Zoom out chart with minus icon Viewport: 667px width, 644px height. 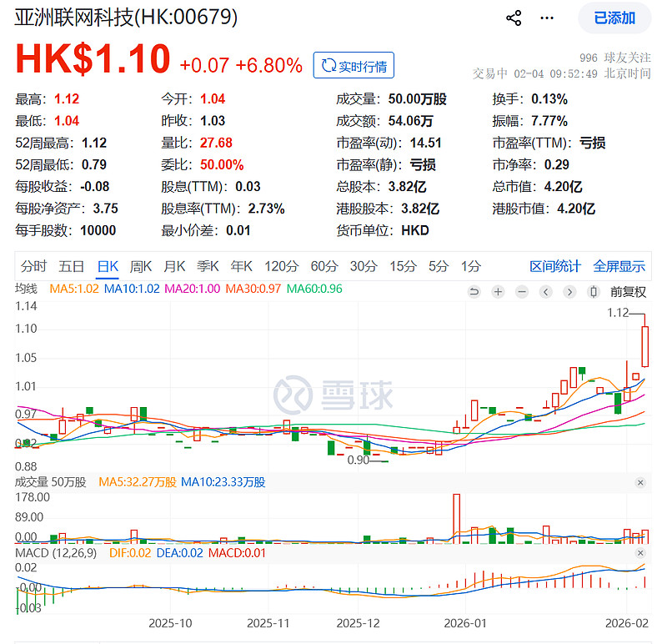click(x=522, y=292)
